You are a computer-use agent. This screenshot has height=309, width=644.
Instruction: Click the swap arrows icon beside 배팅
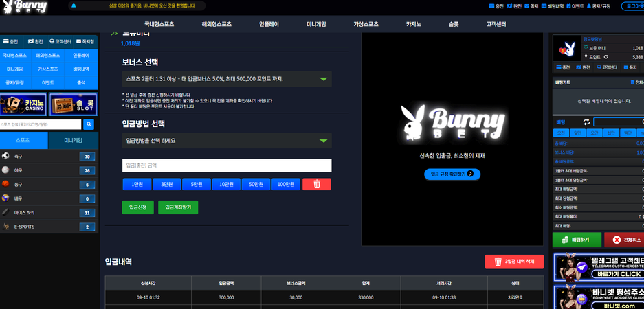pyautogui.click(x=587, y=122)
